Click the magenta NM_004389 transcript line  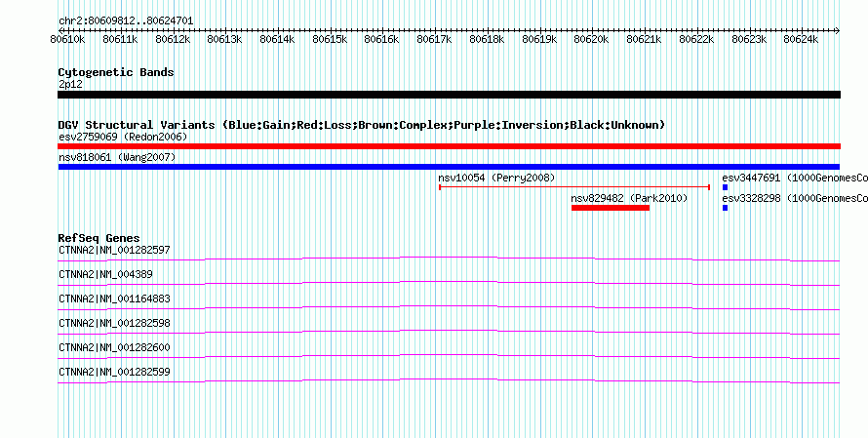[x=449, y=283]
